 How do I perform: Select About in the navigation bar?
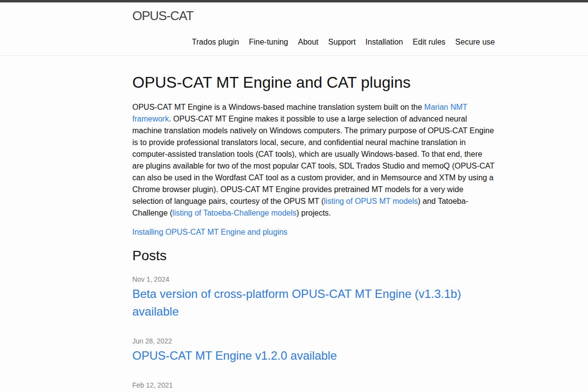click(x=308, y=42)
